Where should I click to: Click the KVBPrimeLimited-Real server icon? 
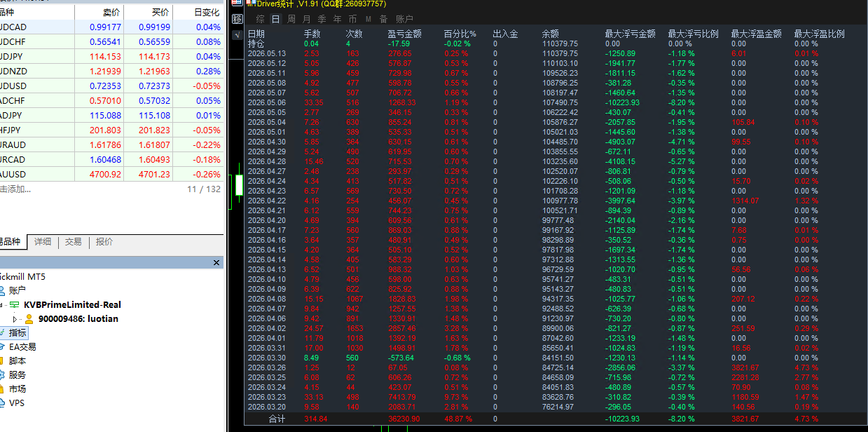(14, 304)
